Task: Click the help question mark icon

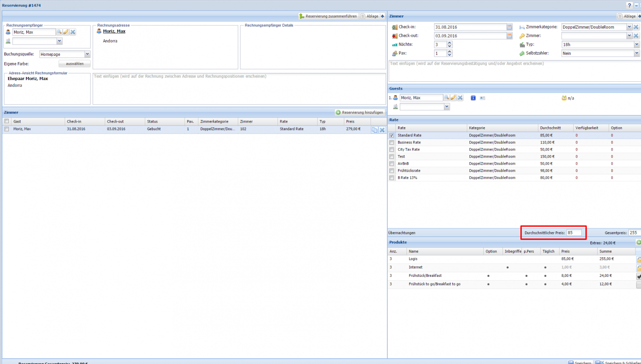Action: click(x=629, y=5)
